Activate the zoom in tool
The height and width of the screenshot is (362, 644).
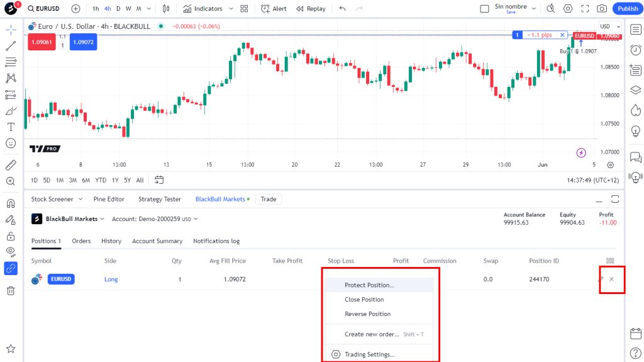click(x=11, y=181)
